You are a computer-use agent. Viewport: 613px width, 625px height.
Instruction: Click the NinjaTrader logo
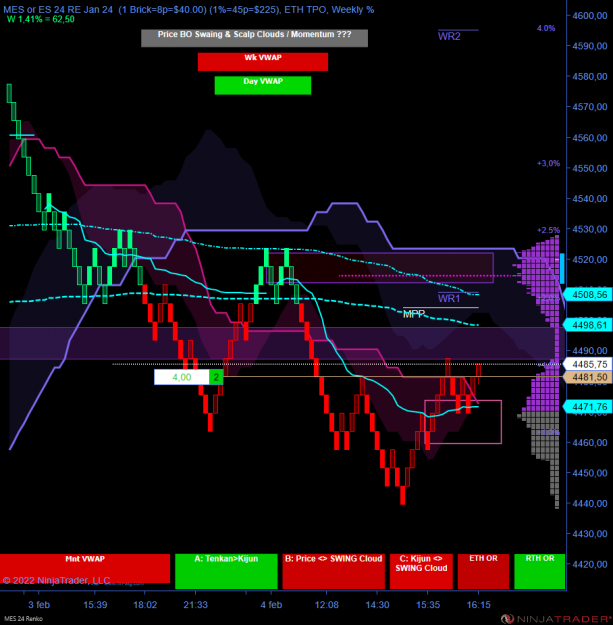pos(556,619)
